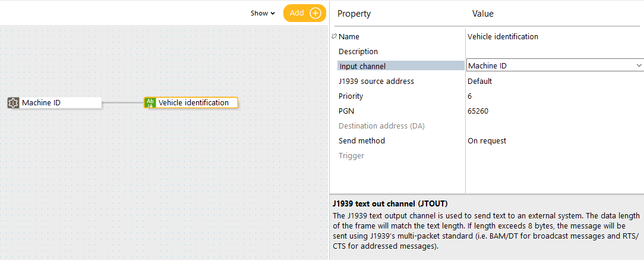Click the Value column header

[483, 14]
